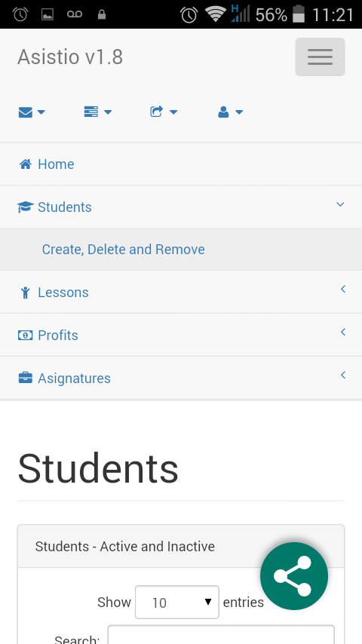Click the Asistio v1.8 brand link
This screenshot has height=644, width=362.
[70, 57]
